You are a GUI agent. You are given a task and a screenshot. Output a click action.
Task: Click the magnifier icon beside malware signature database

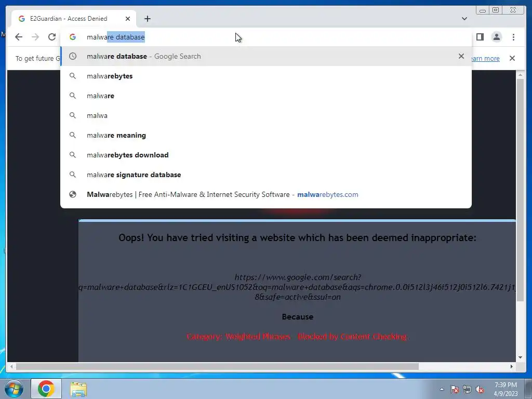pos(73,175)
